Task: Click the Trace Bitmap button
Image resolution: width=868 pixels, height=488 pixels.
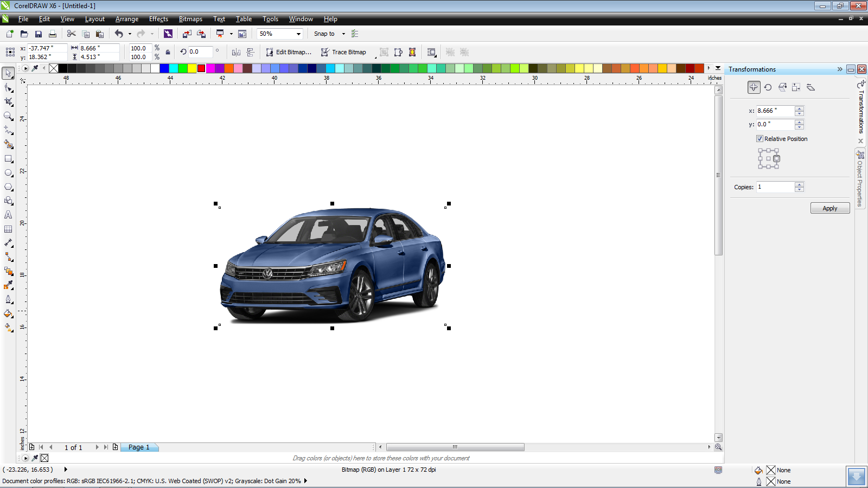Action: (x=343, y=52)
